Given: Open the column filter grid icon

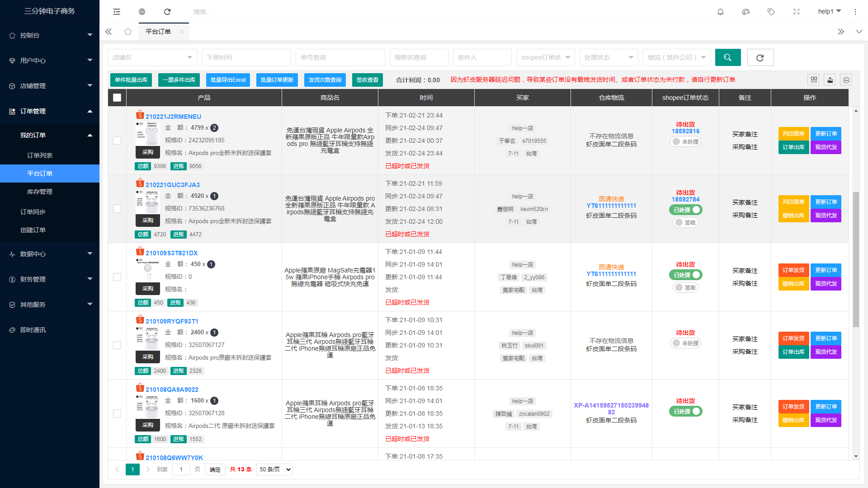Looking at the screenshot, I should pyautogui.click(x=814, y=80).
